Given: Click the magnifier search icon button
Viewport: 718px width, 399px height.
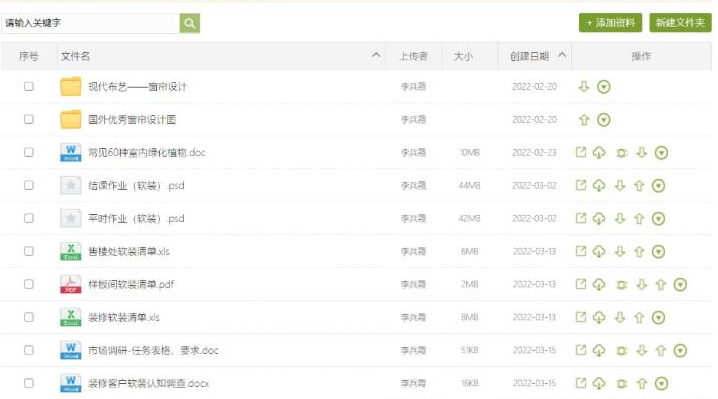Looking at the screenshot, I should coord(190,23).
